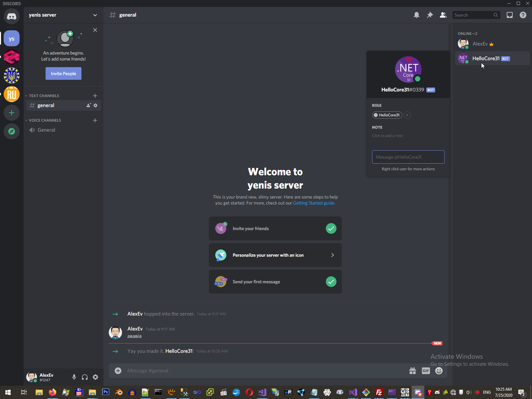Click the HelloCore31 .NET Core avatar in popout
The width and height of the screenshot is (532, 399).
click(408, 69)
